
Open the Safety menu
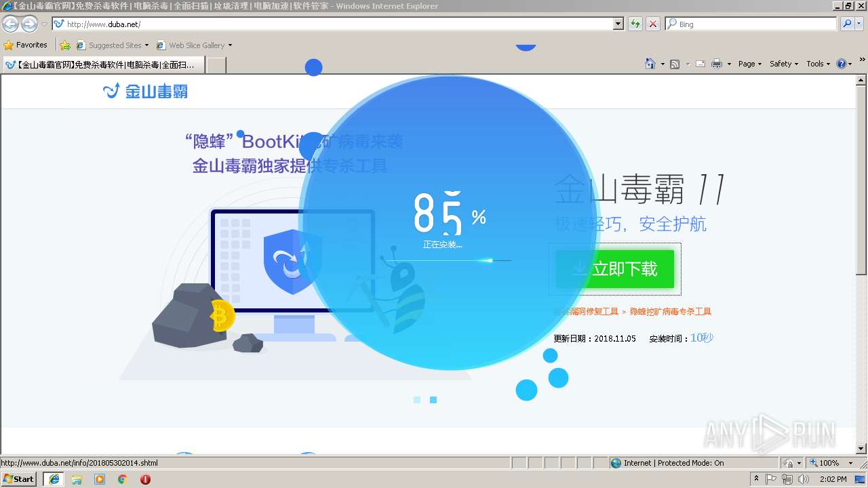point(783,64)
